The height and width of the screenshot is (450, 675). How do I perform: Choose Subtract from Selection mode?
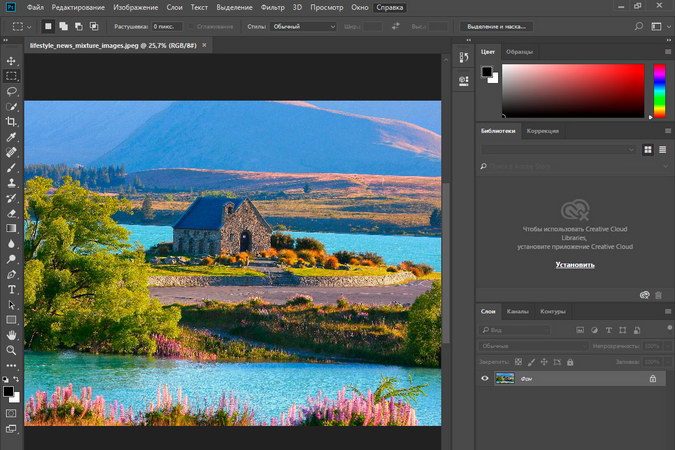click(x=79, y=26)
